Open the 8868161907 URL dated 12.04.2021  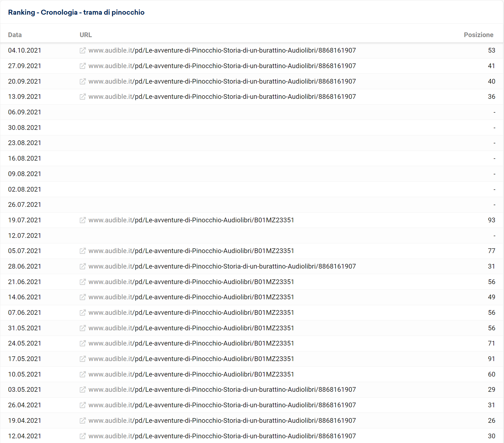tap(222, 436)
